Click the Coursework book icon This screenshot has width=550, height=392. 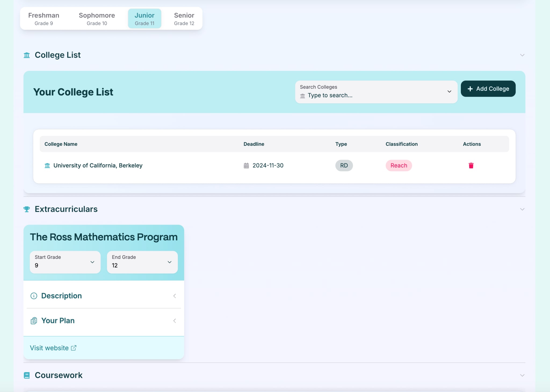coord(27,375)
